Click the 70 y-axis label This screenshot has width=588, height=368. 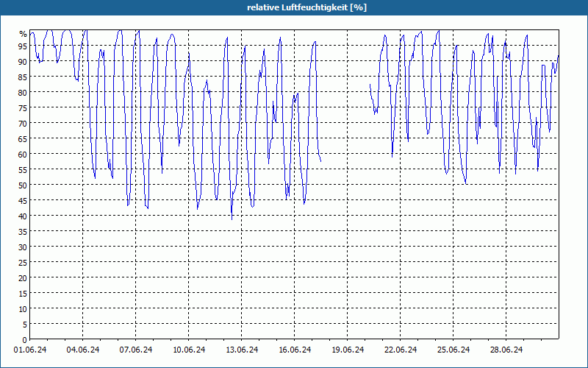(23, 123)
